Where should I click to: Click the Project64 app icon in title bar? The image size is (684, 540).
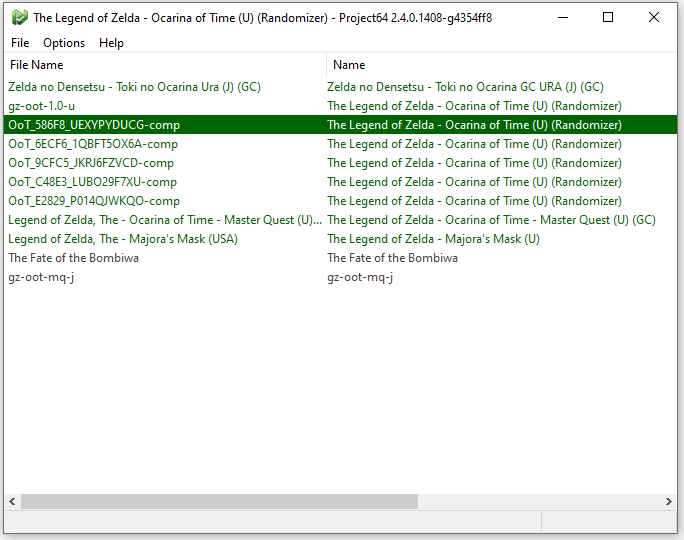(19, 17)
